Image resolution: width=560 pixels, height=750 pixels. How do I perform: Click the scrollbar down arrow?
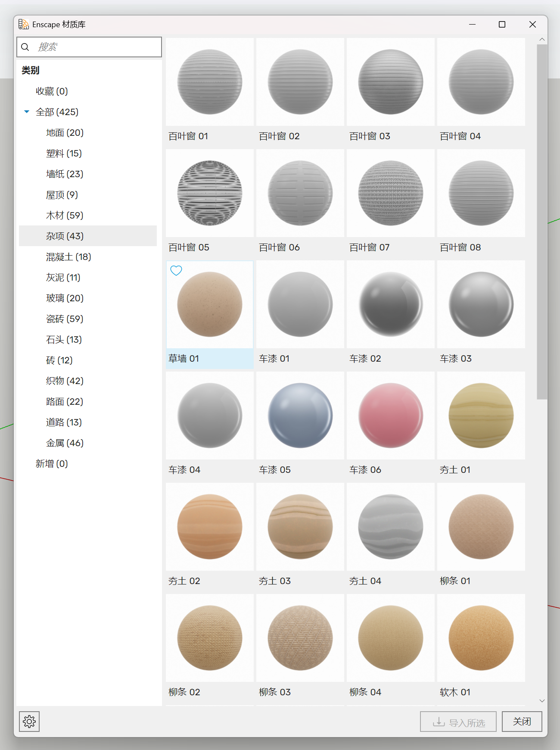(x=542, y=700)
